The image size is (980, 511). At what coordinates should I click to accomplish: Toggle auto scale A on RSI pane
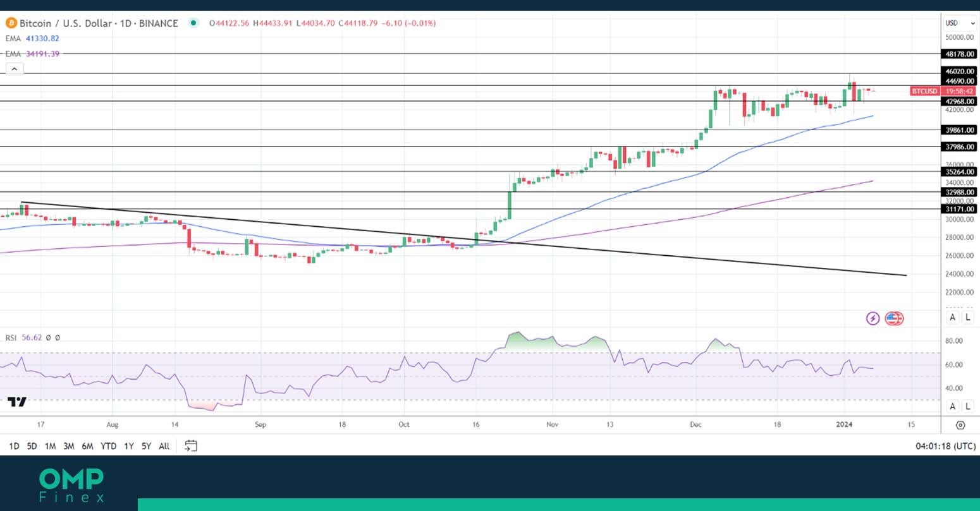(x=953, y=406)
